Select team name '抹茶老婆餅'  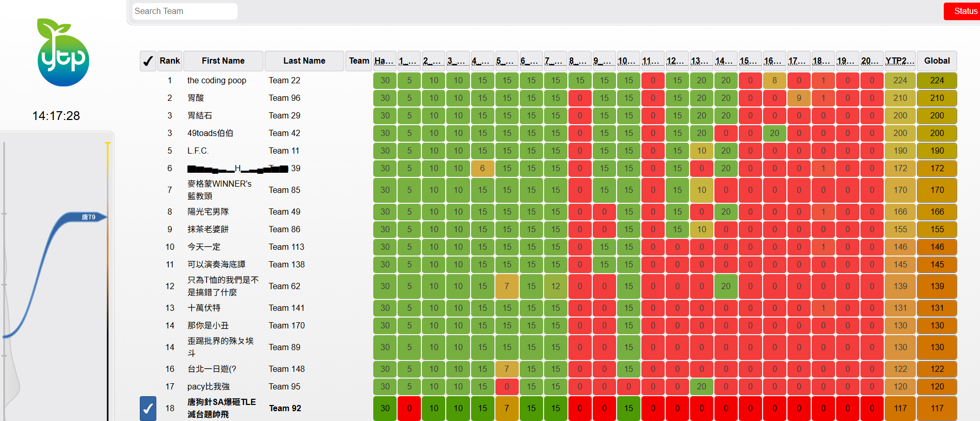[x=208, y=229]
